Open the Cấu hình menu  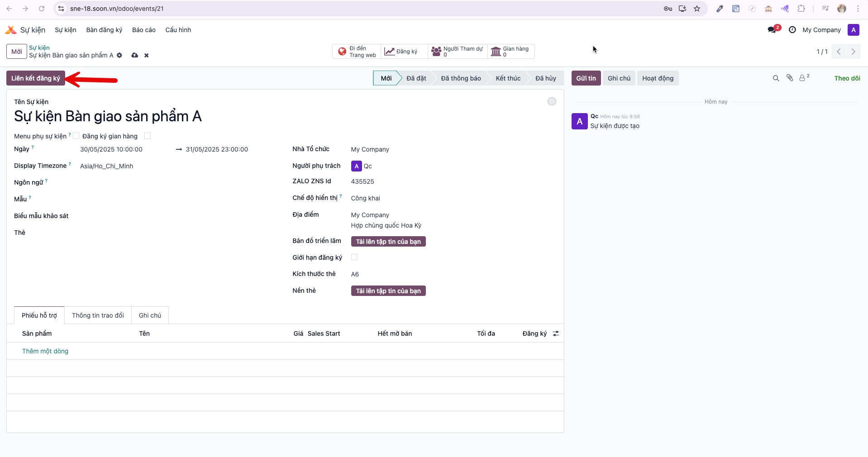(x=178, y=30)
